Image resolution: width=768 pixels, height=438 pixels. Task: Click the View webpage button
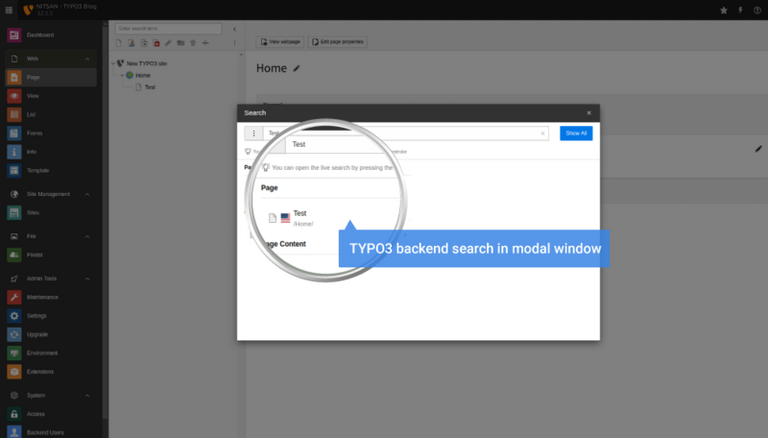(x=280, y=42)
